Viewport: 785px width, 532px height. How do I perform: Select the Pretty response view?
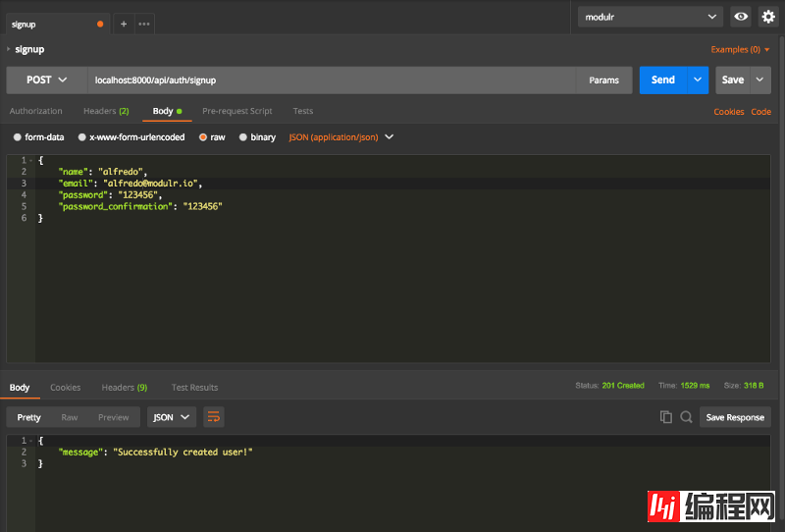tap(29, 417)
